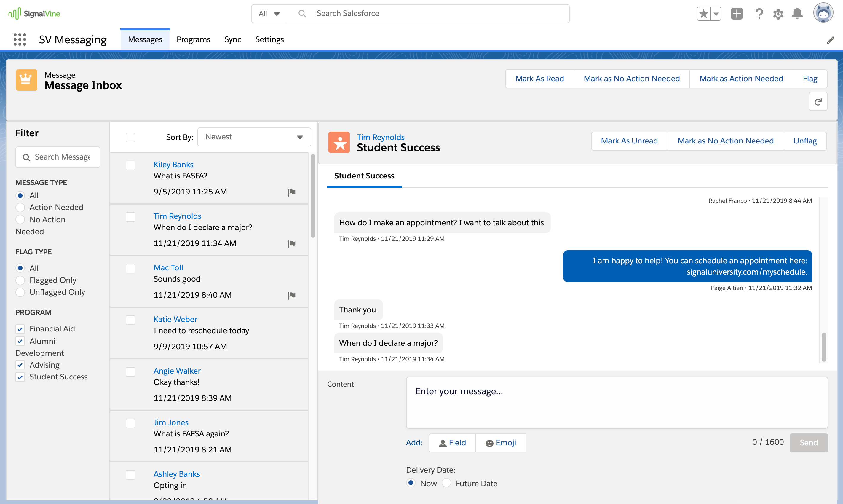
Task: Click the refresh inbox icon
Action: (x=818, y=102)
